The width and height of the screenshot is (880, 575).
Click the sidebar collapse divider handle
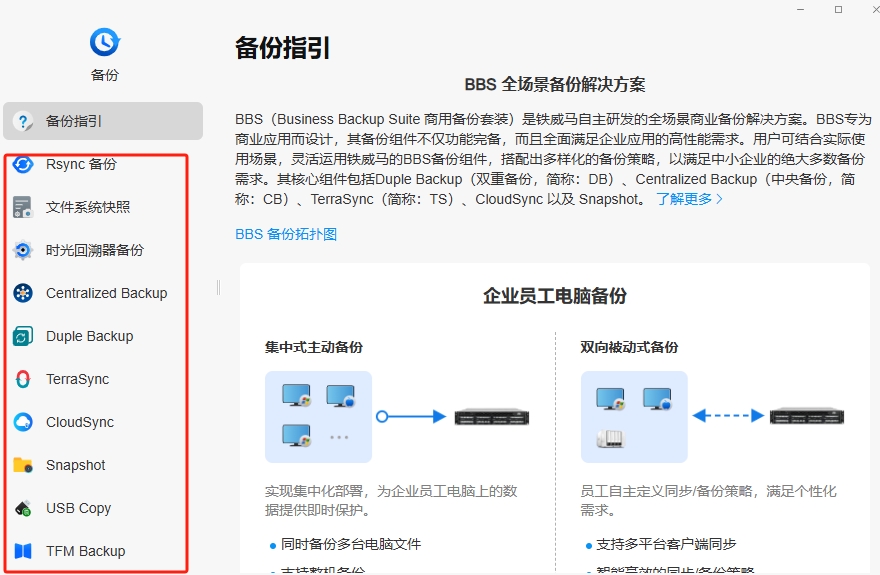point(218,287)
